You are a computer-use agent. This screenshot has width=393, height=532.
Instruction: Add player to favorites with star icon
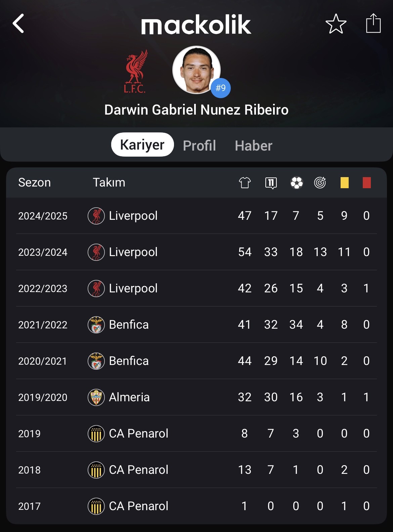click(x=336, y=24)
